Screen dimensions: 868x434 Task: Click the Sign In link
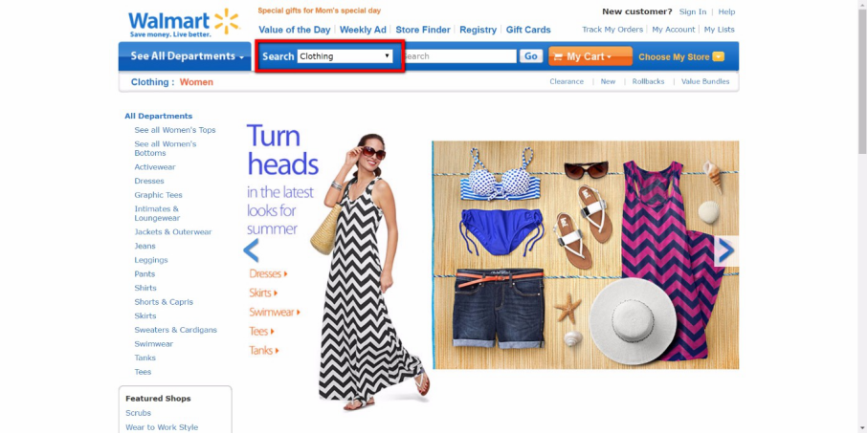[x=693, y=11]
